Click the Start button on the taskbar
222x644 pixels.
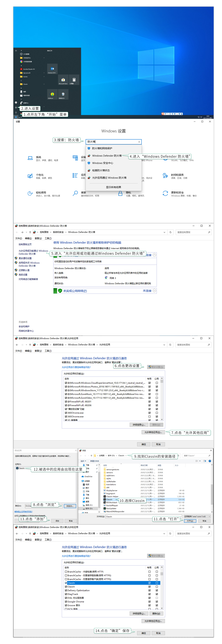[16, 117]
